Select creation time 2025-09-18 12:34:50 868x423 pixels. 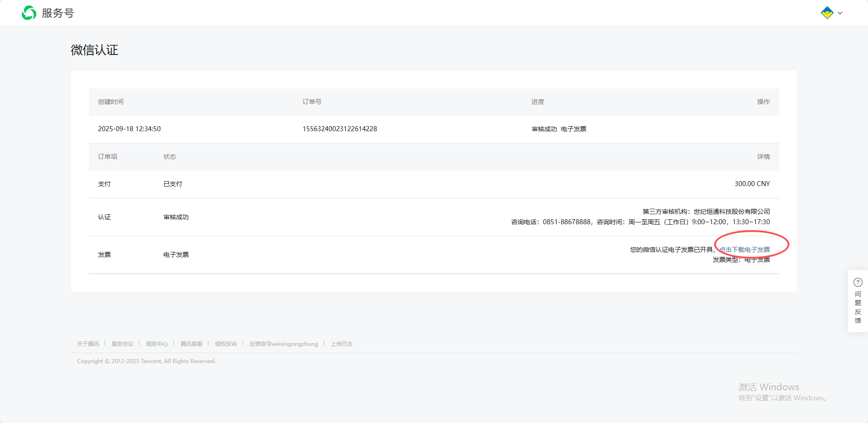(x=129, y=129)
